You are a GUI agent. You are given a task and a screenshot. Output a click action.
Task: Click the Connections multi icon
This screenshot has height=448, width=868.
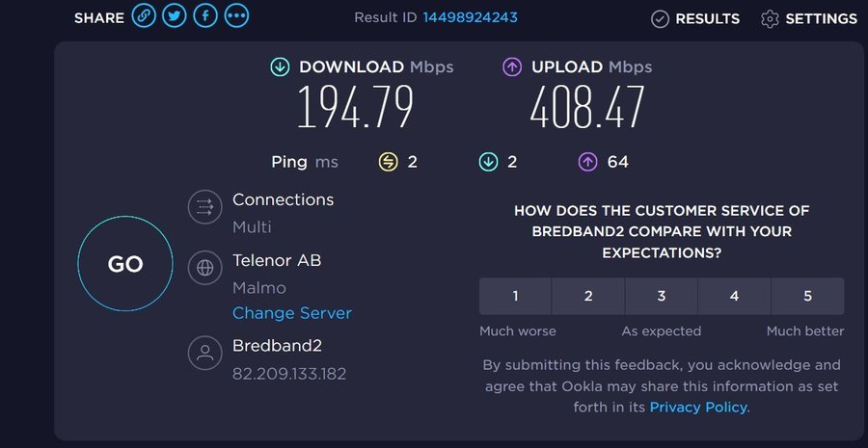[204, 207]
